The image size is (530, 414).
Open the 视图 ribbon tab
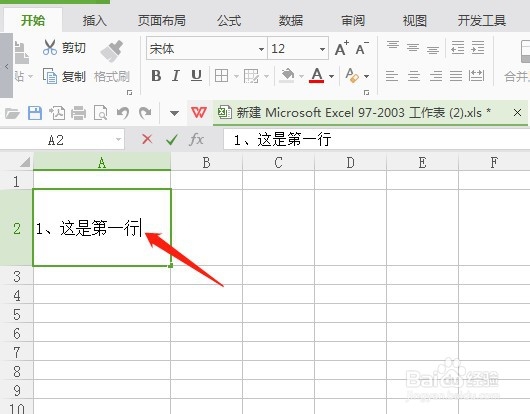[414, 21]
